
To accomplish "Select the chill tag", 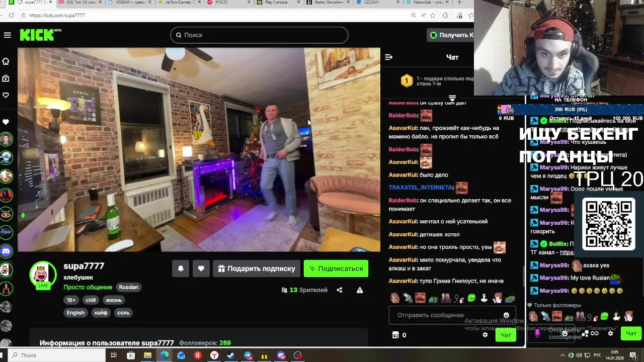I will click(91, 300).
